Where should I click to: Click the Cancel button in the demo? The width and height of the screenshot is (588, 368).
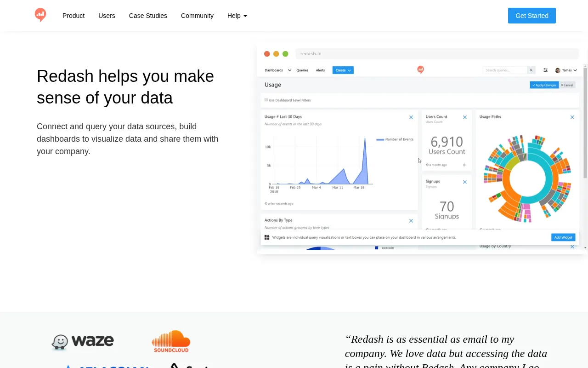pyautogui.click(x=567, y=85)
